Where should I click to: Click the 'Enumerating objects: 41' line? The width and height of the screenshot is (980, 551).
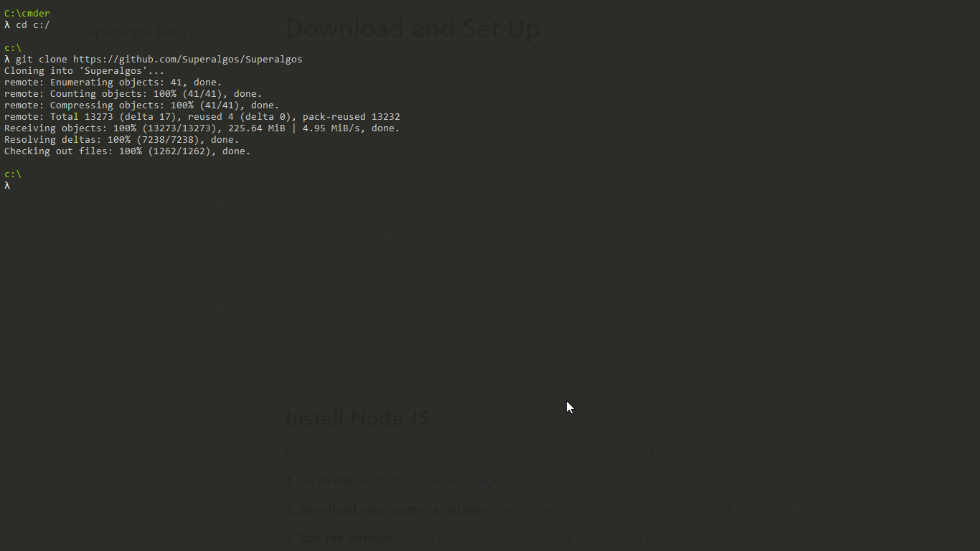(113, 82)
